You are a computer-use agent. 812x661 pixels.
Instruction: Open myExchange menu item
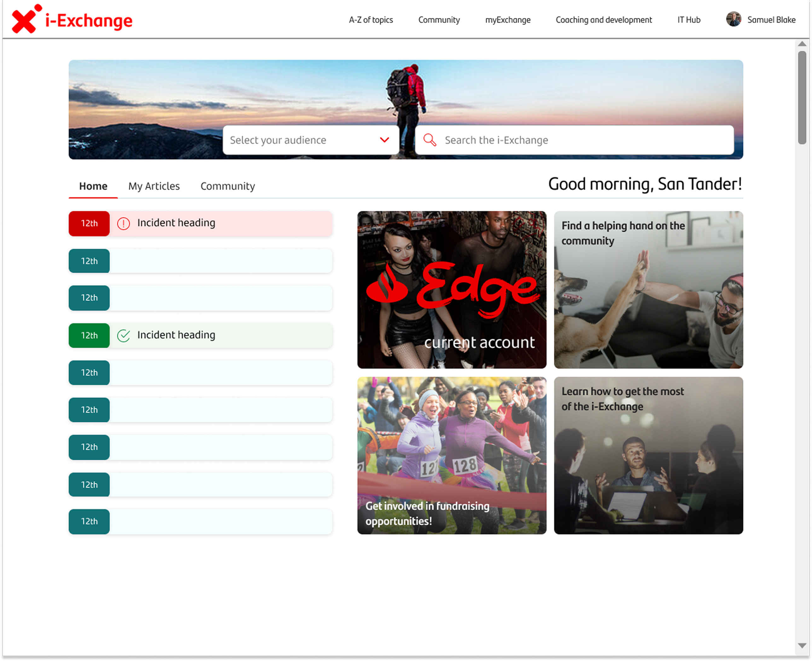(x=508, y=20)
